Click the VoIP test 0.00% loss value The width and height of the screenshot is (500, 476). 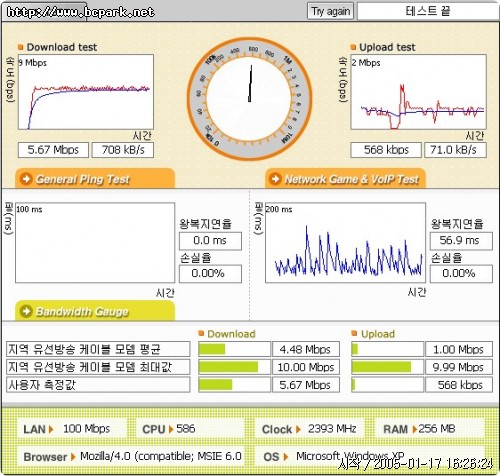pos(461,274)
